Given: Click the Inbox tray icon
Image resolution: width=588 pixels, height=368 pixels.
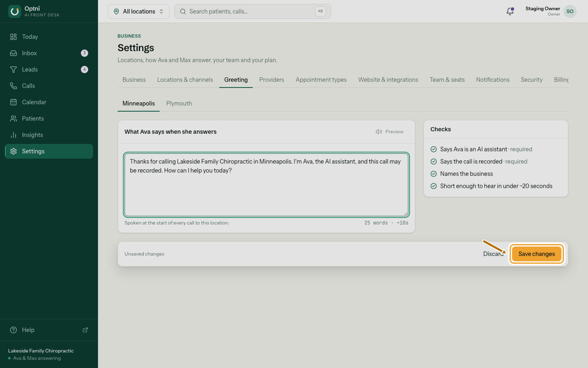Looking at the screenshot, I should (x=13, y=53).
